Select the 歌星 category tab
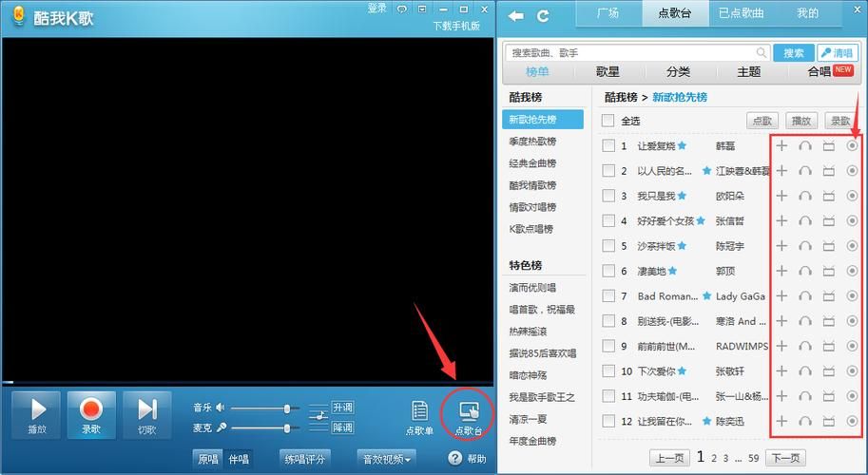868x475 pixels. [x=608, y=72]
